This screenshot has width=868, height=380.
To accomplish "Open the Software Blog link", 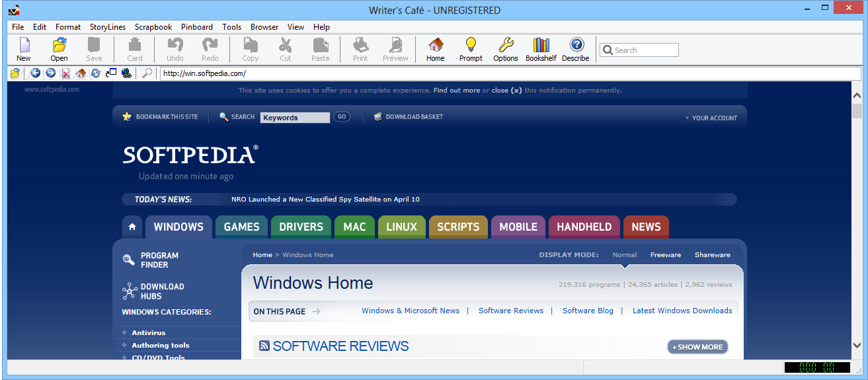I will coord(588,311).
